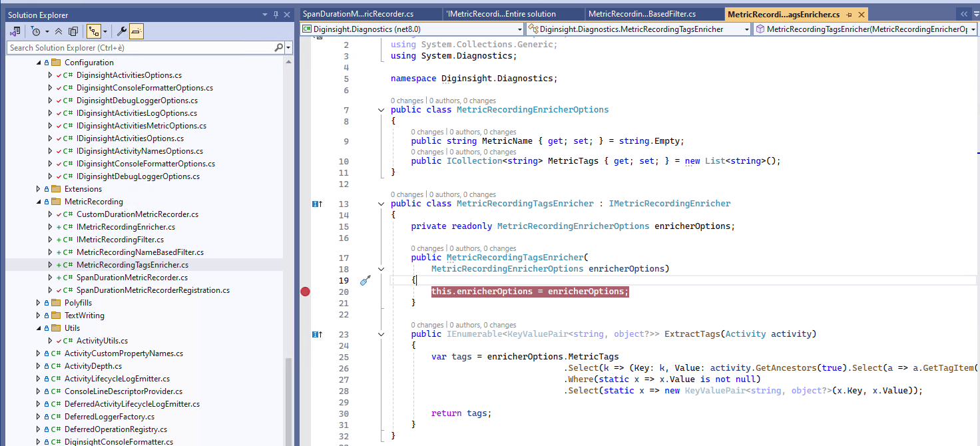Open Properties via the wrench icon
980x446 pixels.
tap(121, 31)
